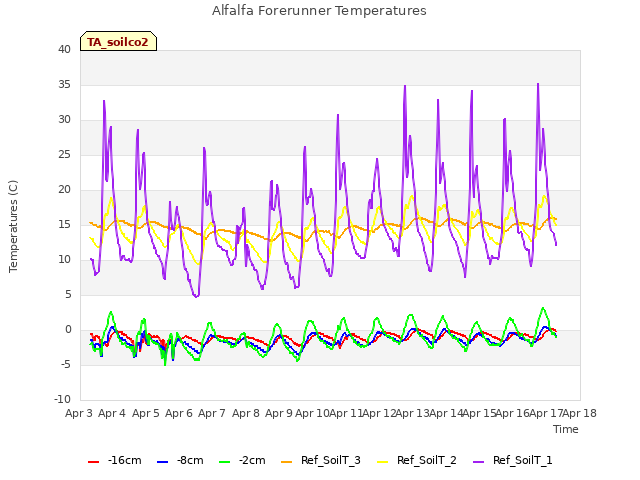
Task: Click the Apr 5 x-axis tick label
Action: pos(146,413)
